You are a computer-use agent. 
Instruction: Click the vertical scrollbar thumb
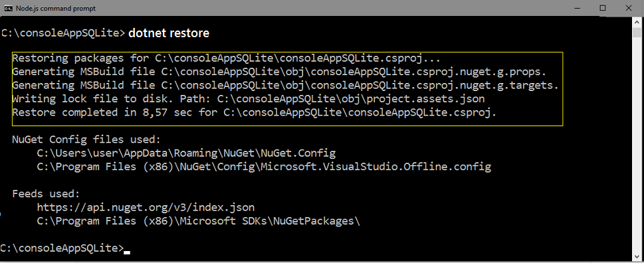637,31
